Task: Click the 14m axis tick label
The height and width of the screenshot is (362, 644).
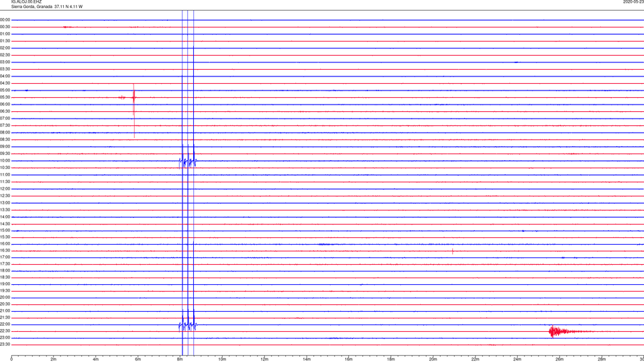Action: tap(307, 359)
